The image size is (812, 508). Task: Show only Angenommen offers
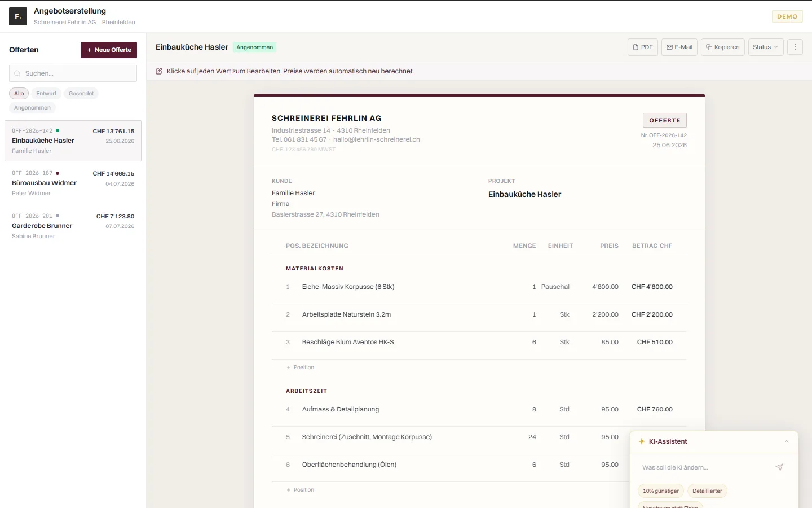pos(32,108)
